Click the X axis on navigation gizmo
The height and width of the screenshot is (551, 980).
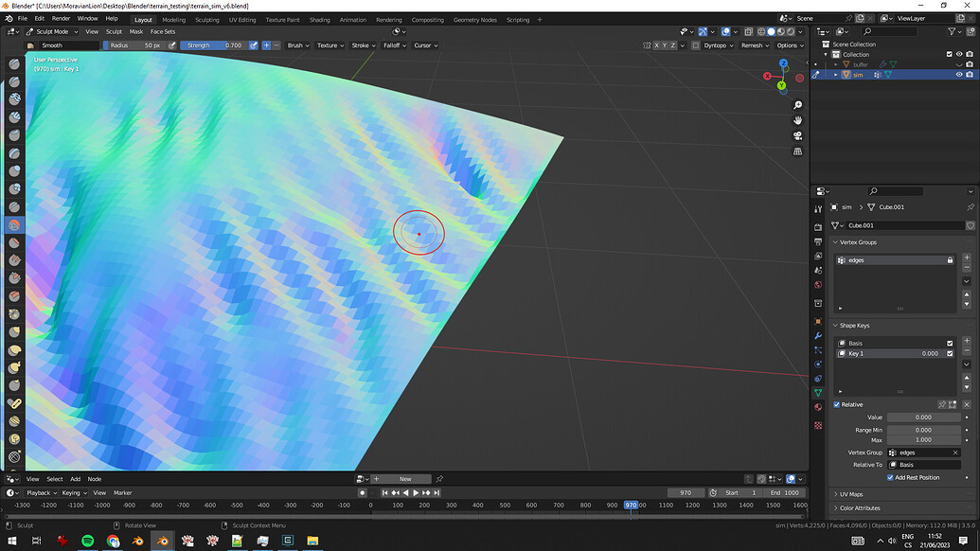pyautogui.click(x=768, y=77)
